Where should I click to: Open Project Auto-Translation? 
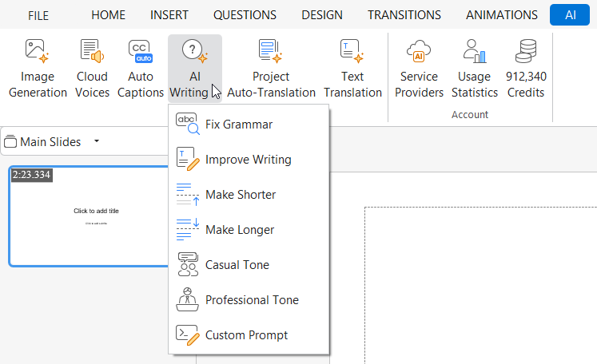(271, 69)
